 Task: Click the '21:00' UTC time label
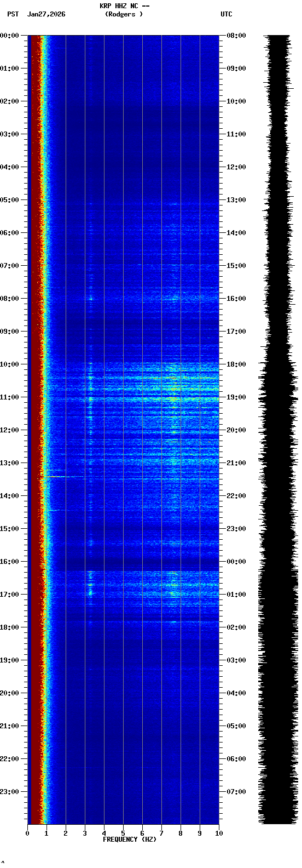pyautogui.click(x=236, y=463)
